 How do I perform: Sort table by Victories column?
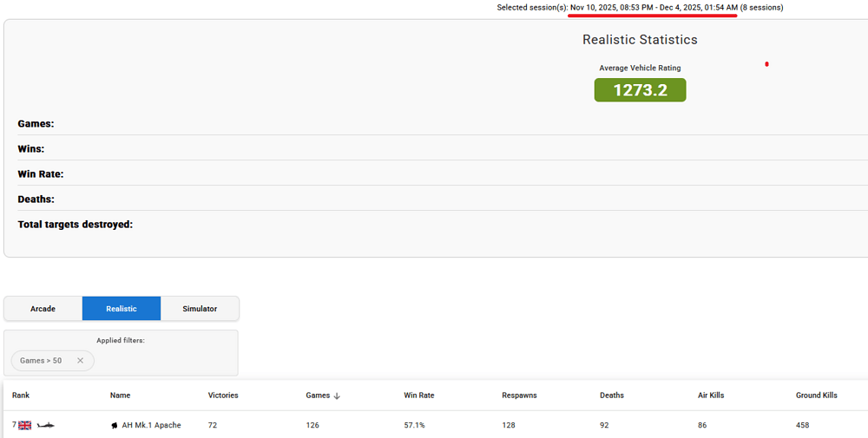pyautogui.click(x=223, y=396)
